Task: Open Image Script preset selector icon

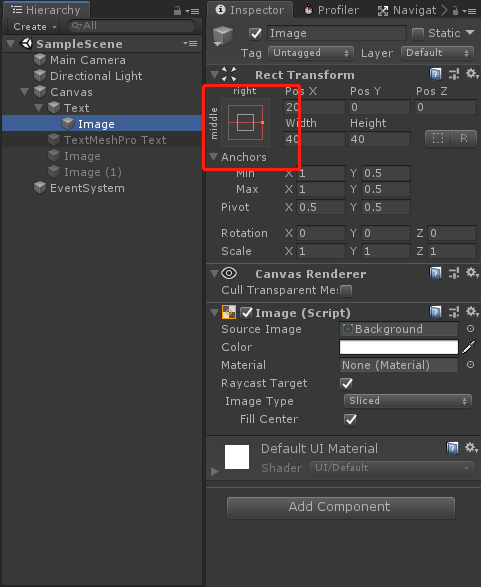Action: coord(454,312)
